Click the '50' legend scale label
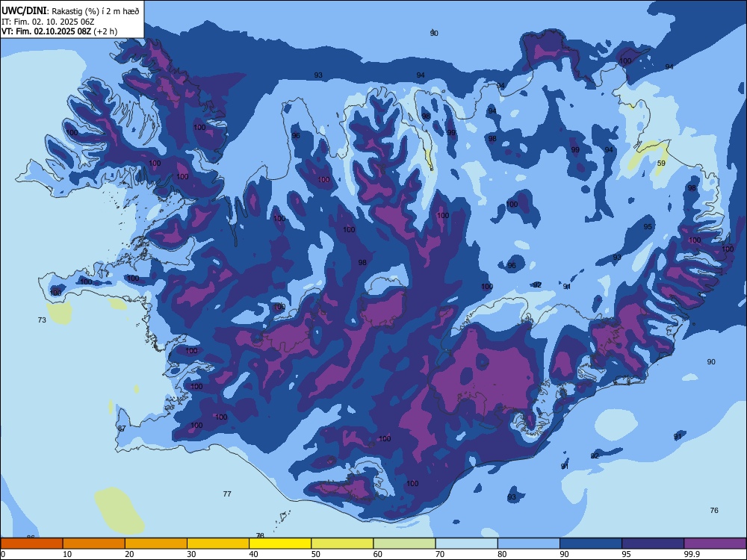 316,554
